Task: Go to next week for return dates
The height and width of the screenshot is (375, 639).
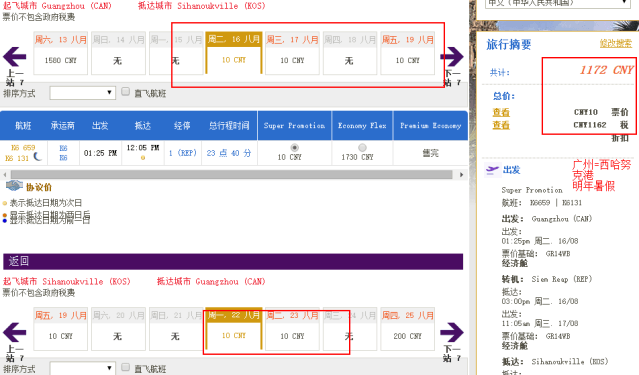Action: pyautogui.click(x=452, y=332)
